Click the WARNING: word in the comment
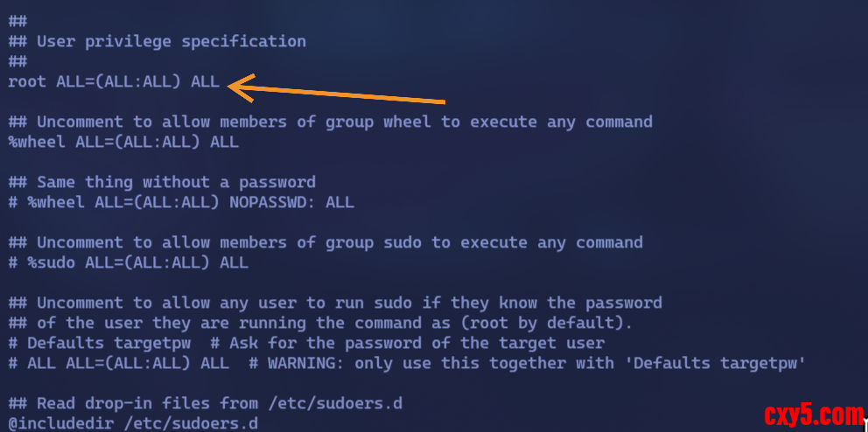This screenshot has height=432, width=868. [x=305, y=363]
